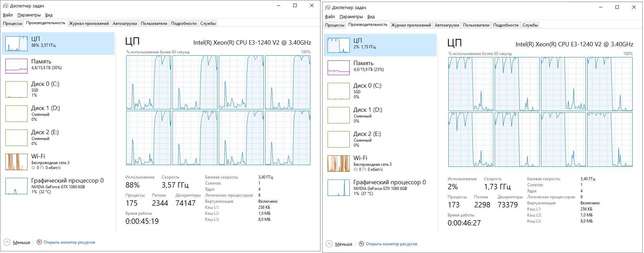644x253 pixels.
Task: Open Диск 2 (E:) in right window
Action: pyautogui.click(x=380, y=139)
